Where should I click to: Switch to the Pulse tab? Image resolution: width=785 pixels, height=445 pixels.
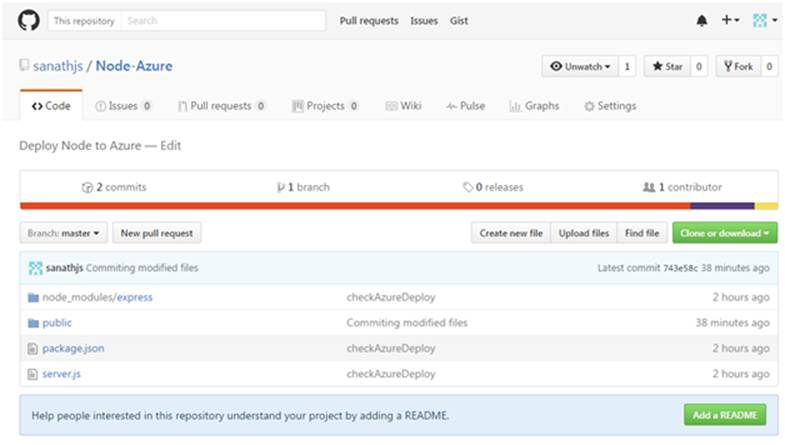coord(466,106)
